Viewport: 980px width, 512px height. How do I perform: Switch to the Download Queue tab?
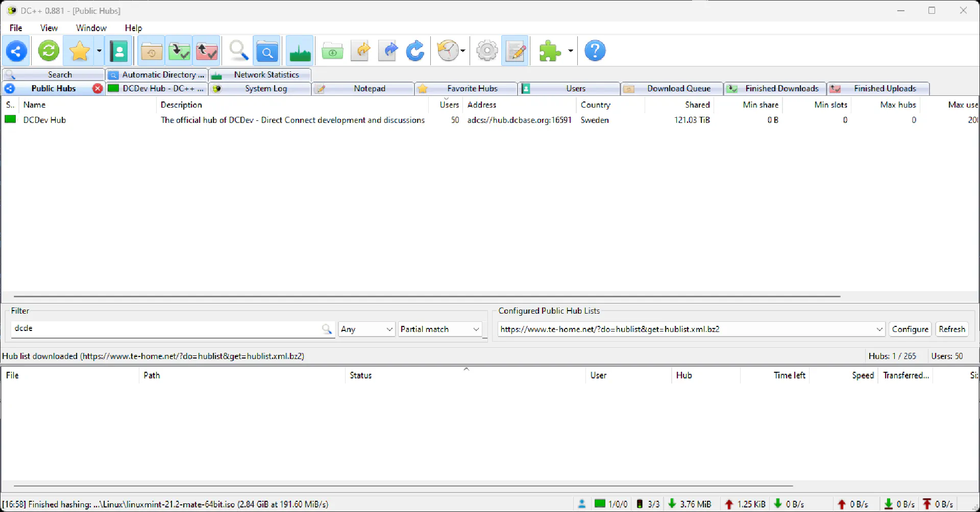(672, 88)
